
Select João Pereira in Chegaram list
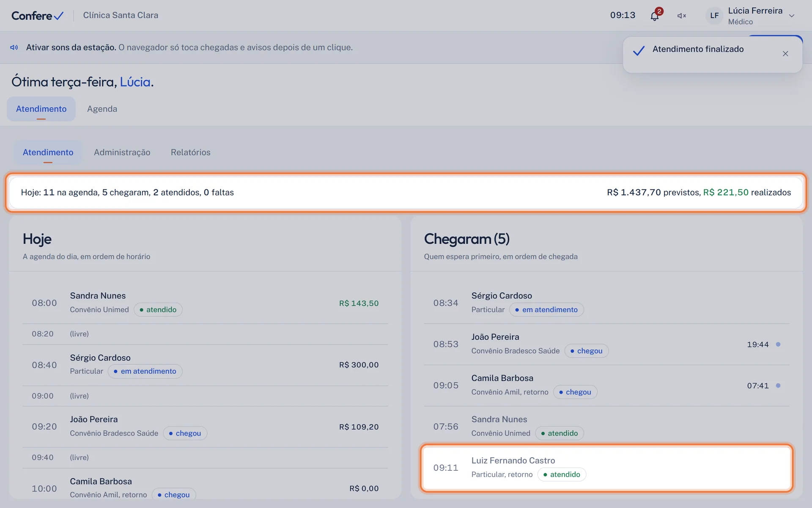(x=606, y=344)
